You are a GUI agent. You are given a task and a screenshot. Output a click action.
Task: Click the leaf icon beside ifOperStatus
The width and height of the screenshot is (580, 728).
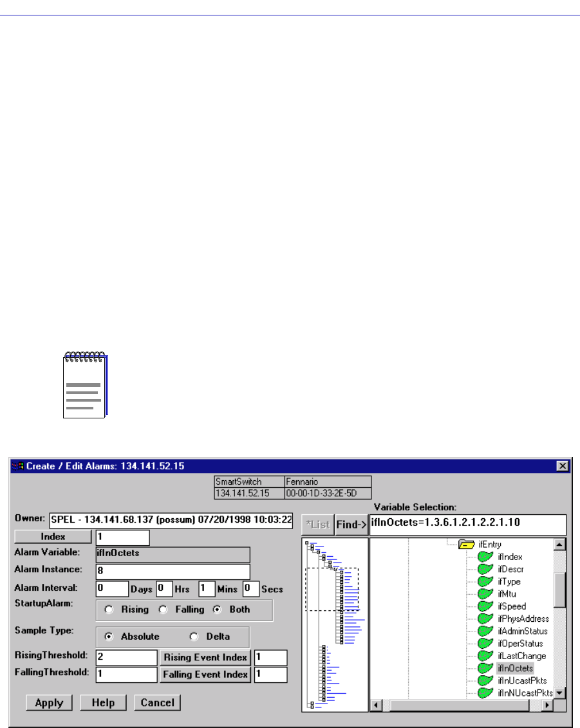coord(485,643)
